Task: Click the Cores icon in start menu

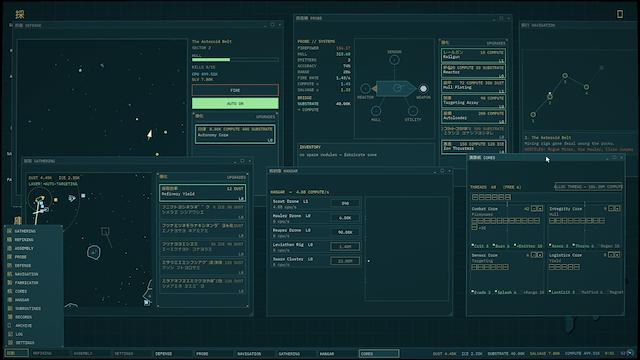Action: click(x=10, y=291)
